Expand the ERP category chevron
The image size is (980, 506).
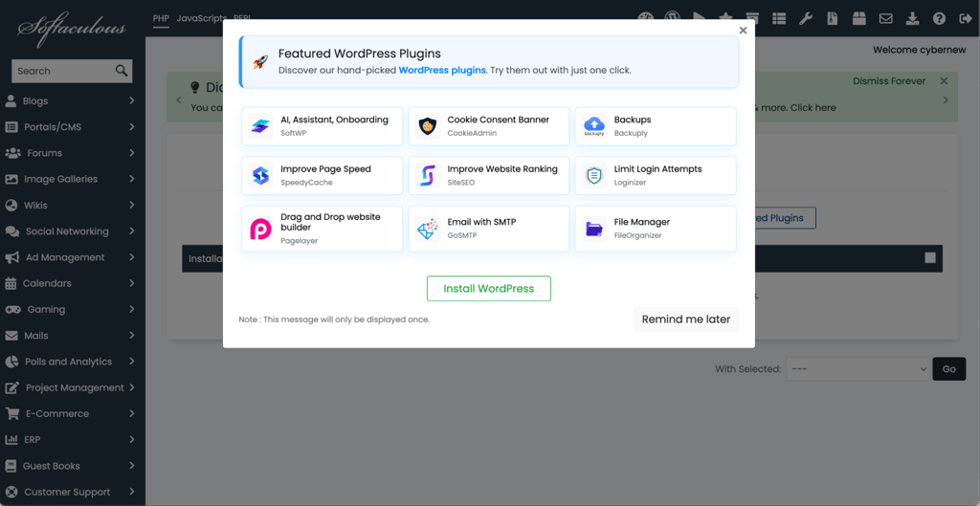[132, 440]
